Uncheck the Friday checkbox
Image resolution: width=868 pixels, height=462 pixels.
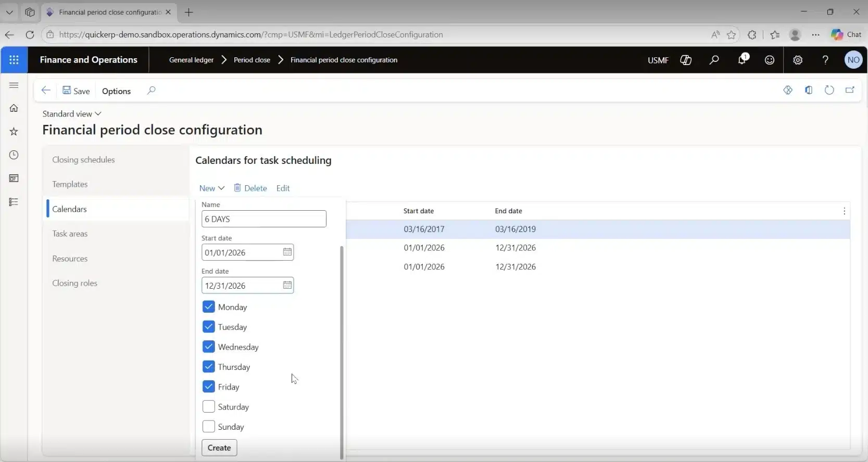click(208, 387)
